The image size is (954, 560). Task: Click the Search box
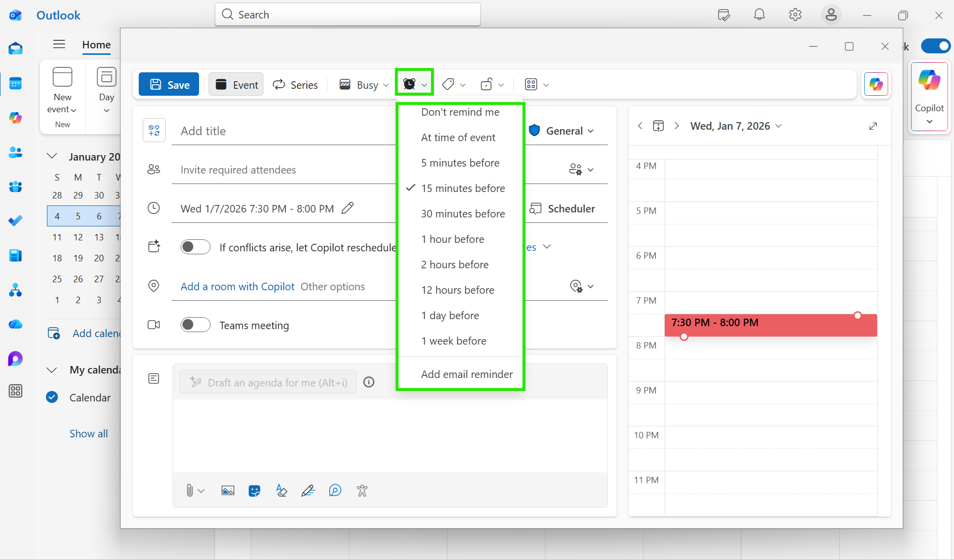tap(348, 14)
